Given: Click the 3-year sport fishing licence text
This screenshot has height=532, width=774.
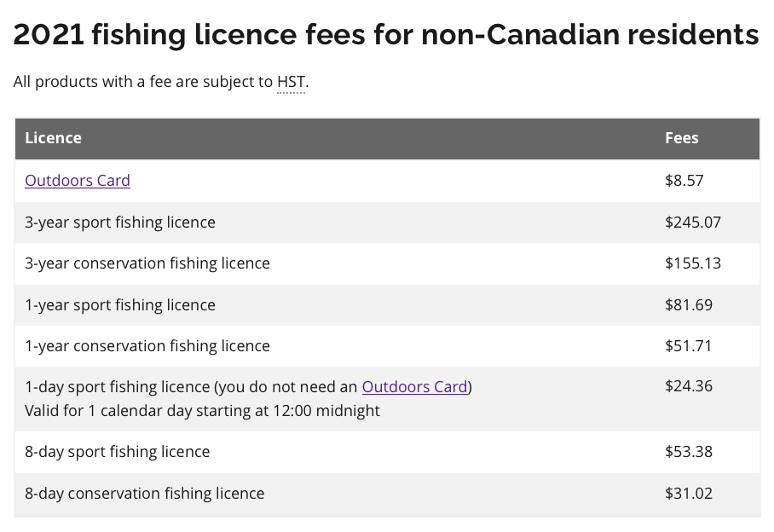Looking at the screenshot, I should [120, 223].
